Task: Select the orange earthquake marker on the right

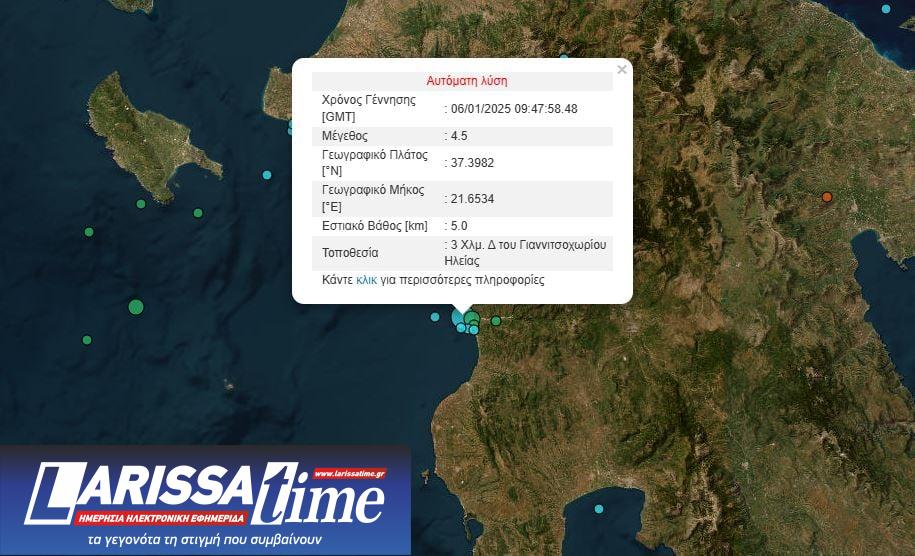Action: 827,197
